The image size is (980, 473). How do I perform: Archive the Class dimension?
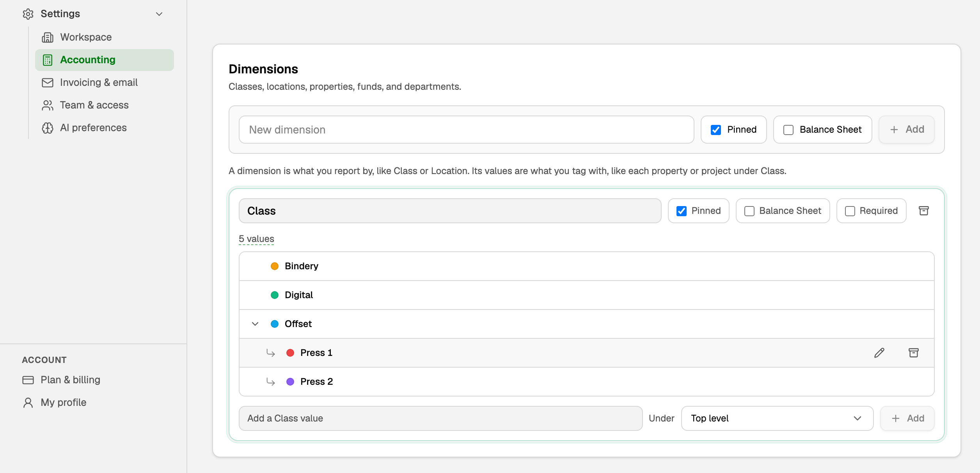[x=923, y=211]
